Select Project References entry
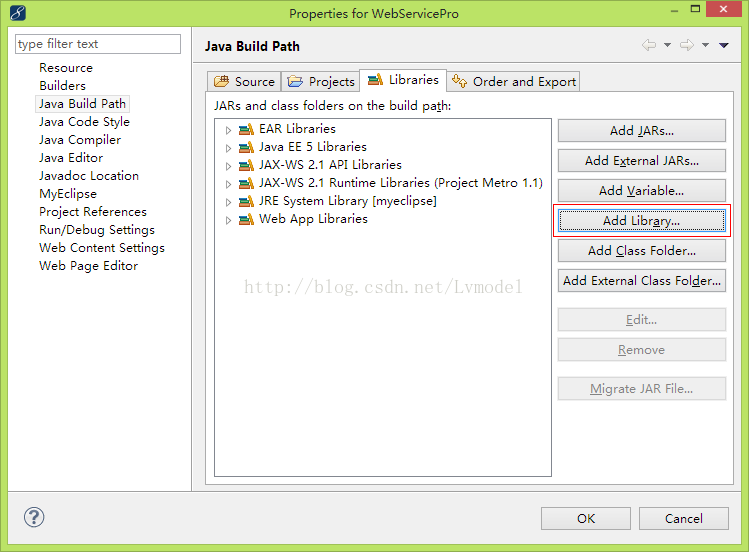 pos(93,212)
